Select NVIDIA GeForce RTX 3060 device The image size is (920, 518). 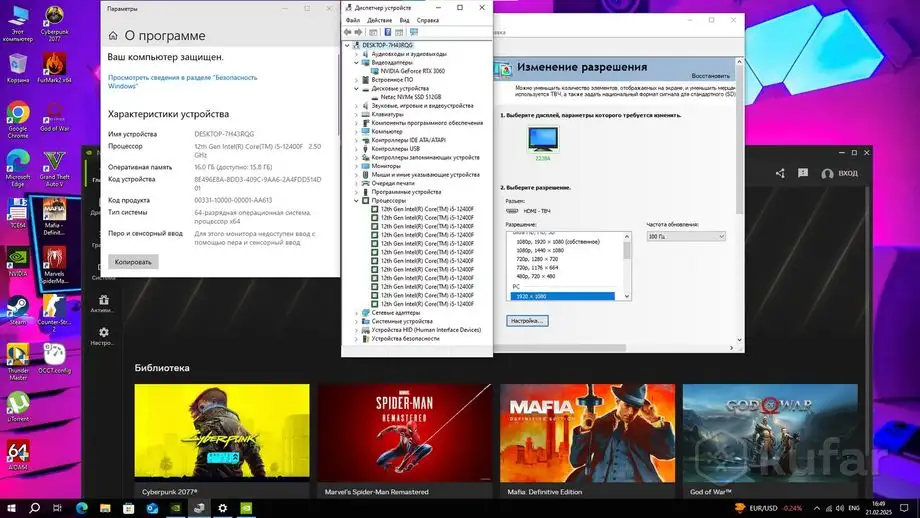(412, 71)
